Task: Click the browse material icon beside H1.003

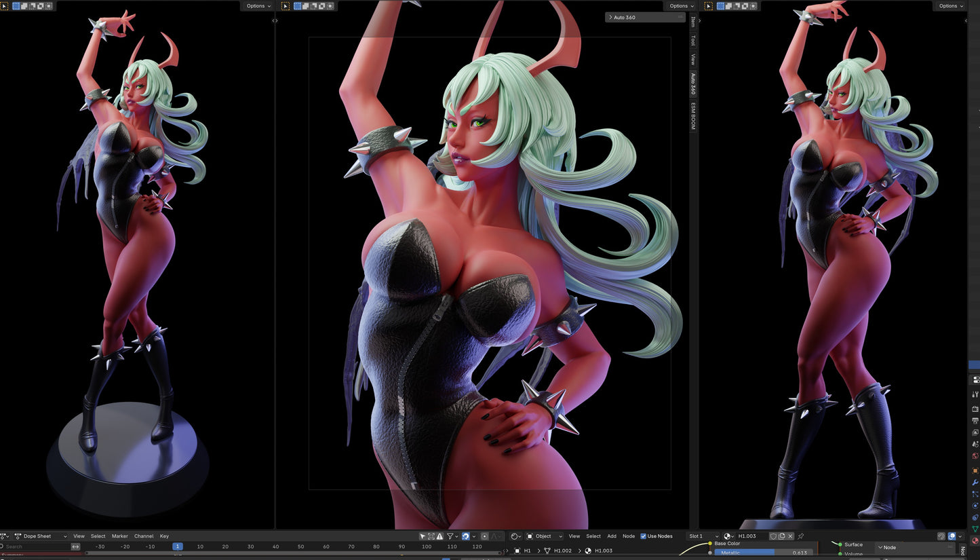Action: tap(727, 536)
